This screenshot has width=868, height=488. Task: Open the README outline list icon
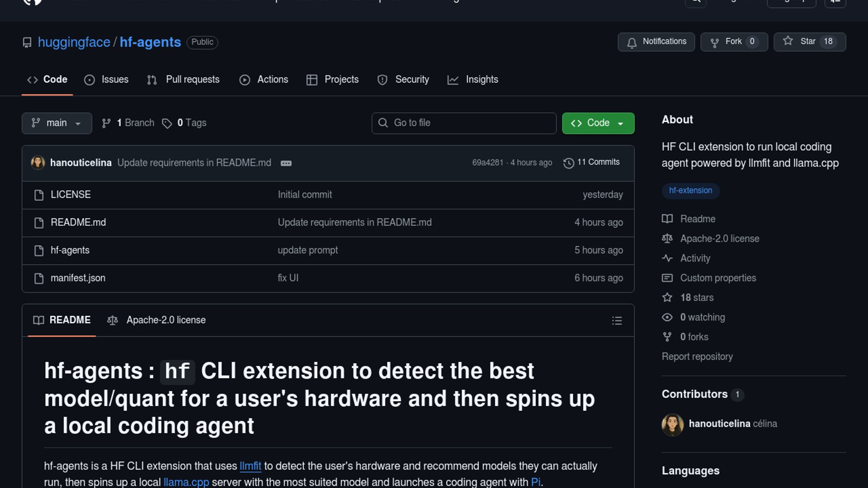[x=617, y=321]
